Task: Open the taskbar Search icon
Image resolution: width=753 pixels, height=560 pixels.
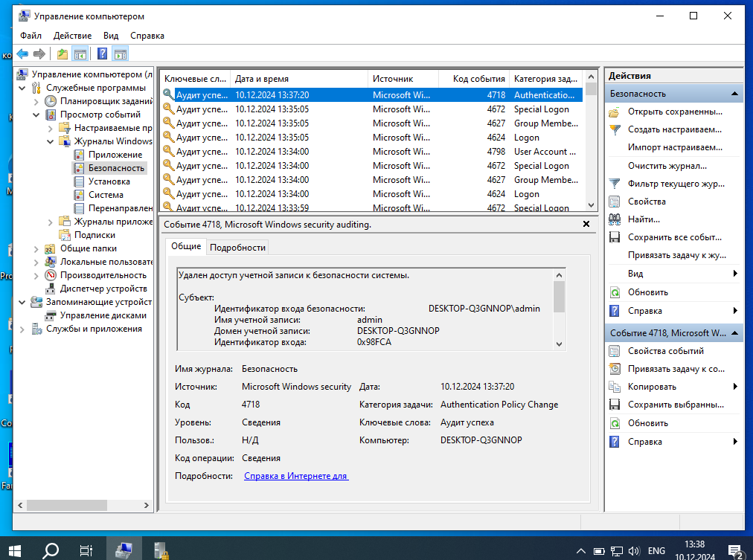Action: (x=51, y=550)
